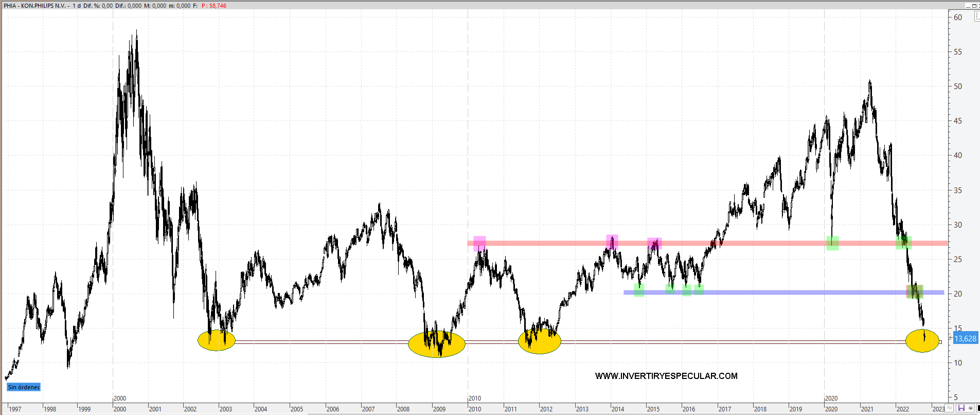Minimize the chart window

coord(968,6)
